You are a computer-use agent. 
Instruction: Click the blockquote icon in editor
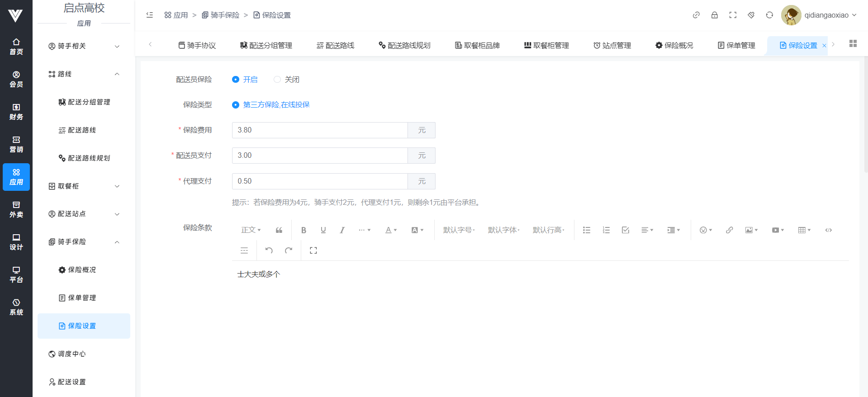point(279,230)
